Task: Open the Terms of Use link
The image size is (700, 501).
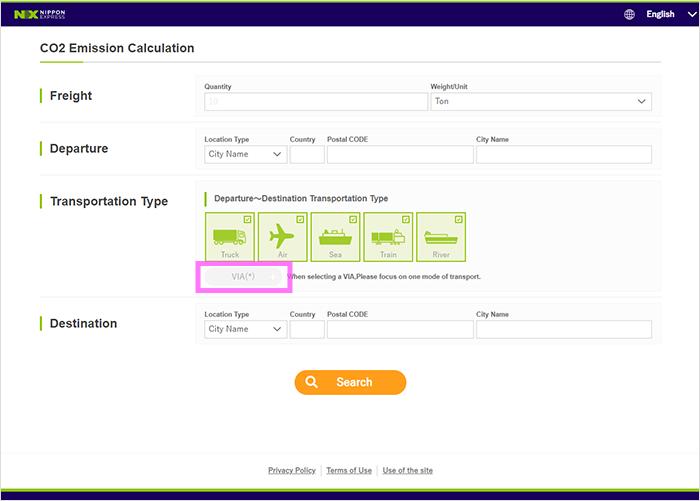Action: pyautogui.click(x=349, y=470)
